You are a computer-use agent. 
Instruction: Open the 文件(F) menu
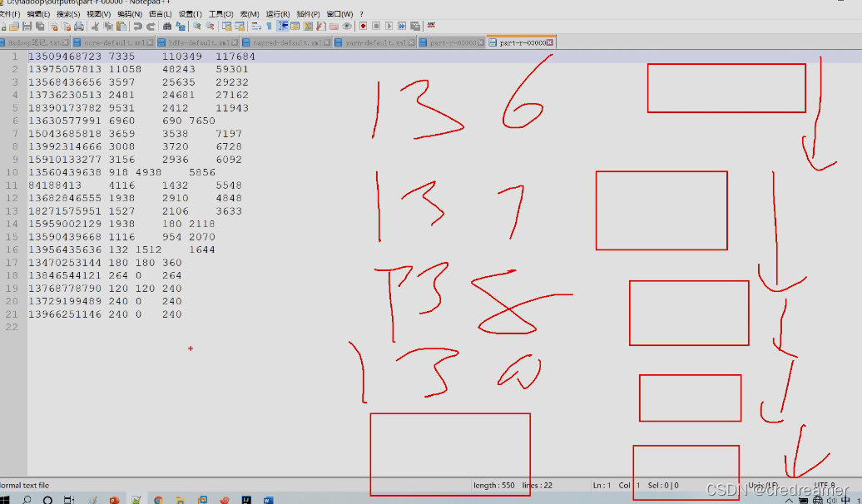coord(9,14)
